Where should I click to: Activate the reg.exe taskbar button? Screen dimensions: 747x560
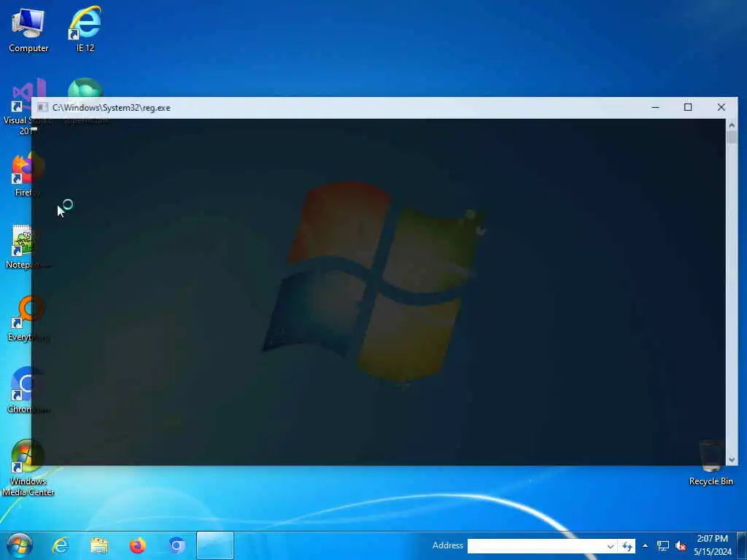click(x=215, y=545)
